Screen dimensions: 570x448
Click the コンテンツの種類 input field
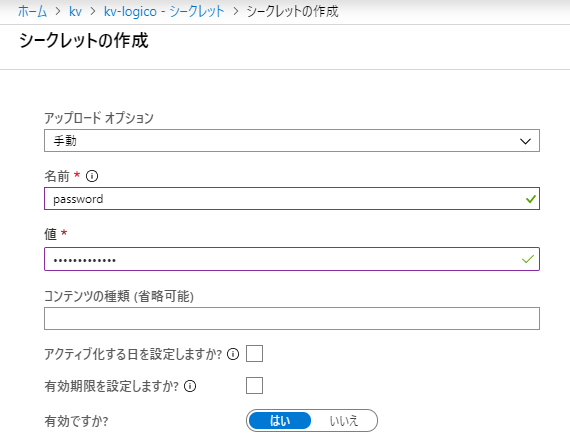pos(292,319)
